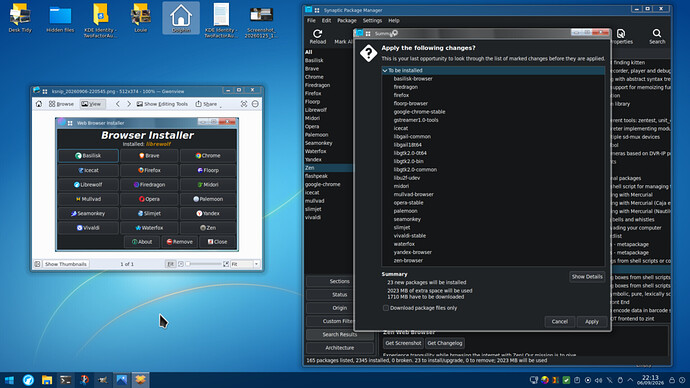Click Apply to confirm changes

(x=592, y=322)
